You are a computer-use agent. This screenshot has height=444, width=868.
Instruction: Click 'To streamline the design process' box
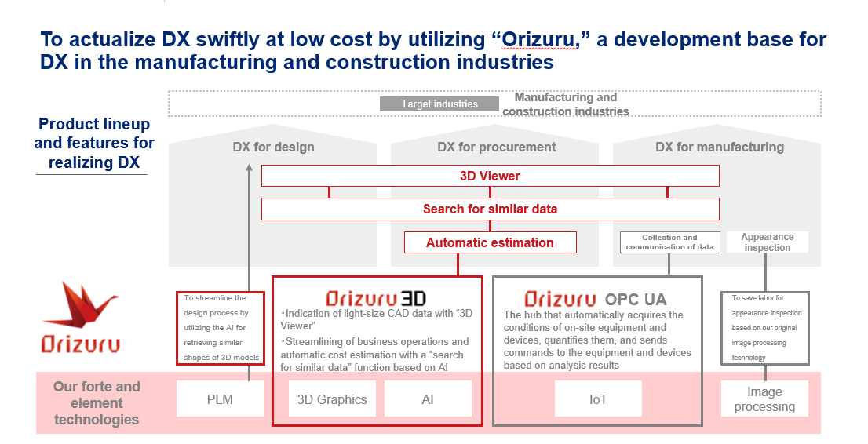pyautogui.click(x=221, y=328)
